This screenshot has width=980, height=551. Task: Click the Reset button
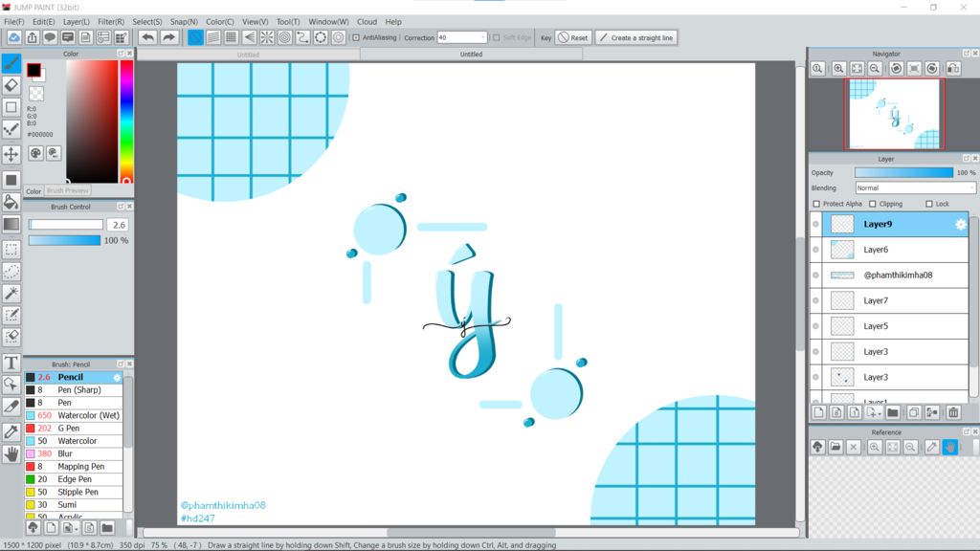point(573,37)
